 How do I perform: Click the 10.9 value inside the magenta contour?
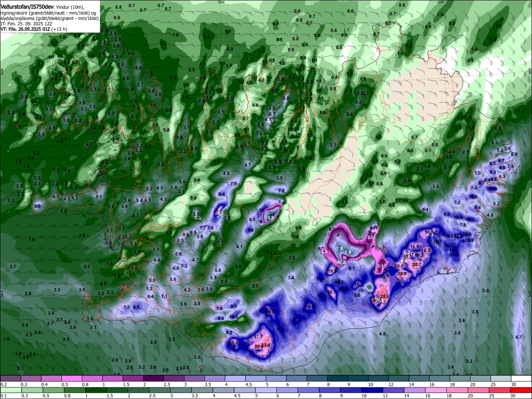pyautogui.click(x=270, y=218)
